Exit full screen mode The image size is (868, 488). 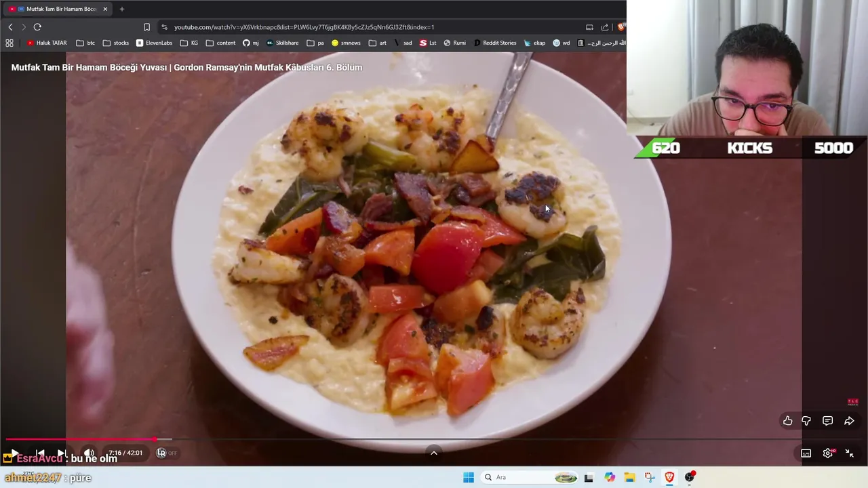pos(849,453)
